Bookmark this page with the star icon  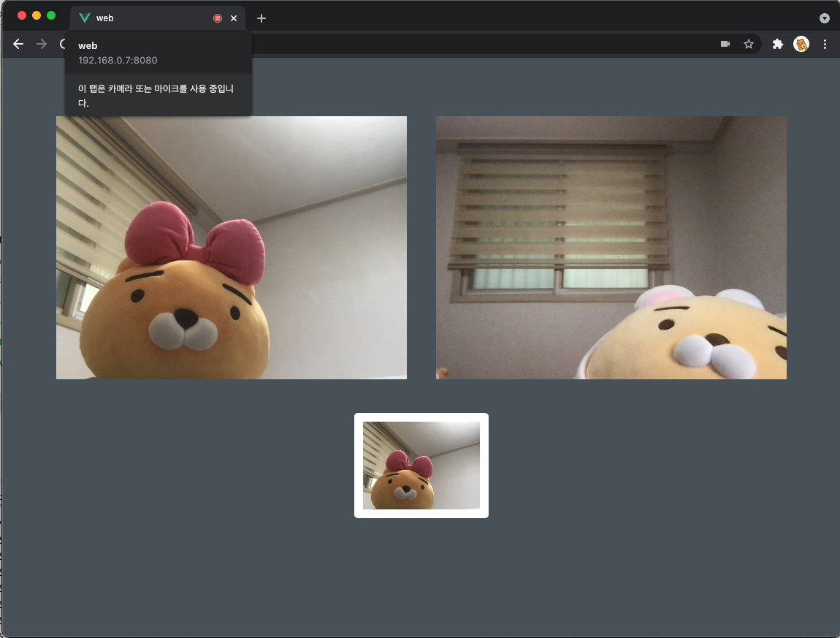[x=749, y=44]
